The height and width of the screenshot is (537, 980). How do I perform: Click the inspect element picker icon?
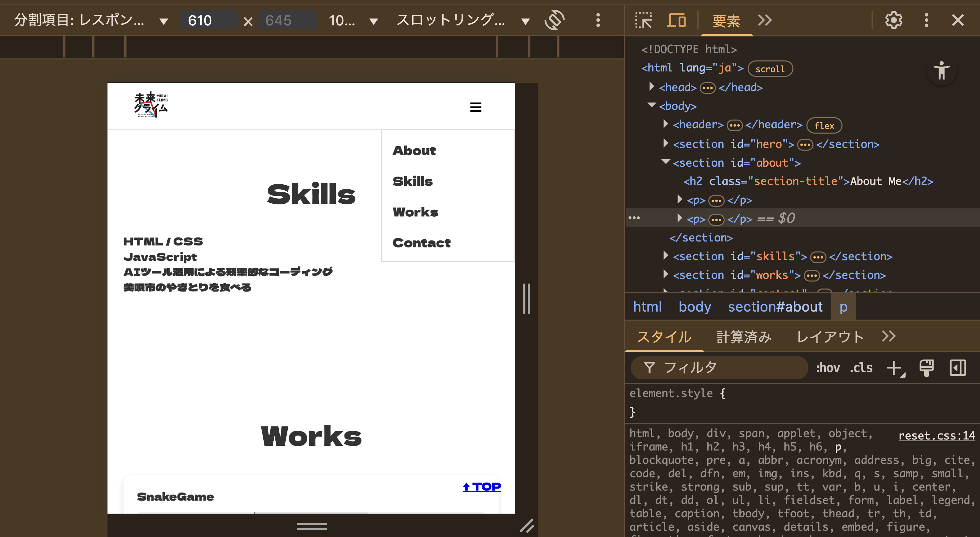pos(643,20)
